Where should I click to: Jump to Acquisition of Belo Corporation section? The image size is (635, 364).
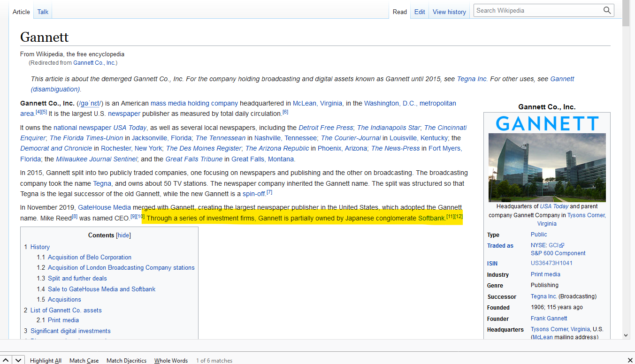click(x=90, y=257)
